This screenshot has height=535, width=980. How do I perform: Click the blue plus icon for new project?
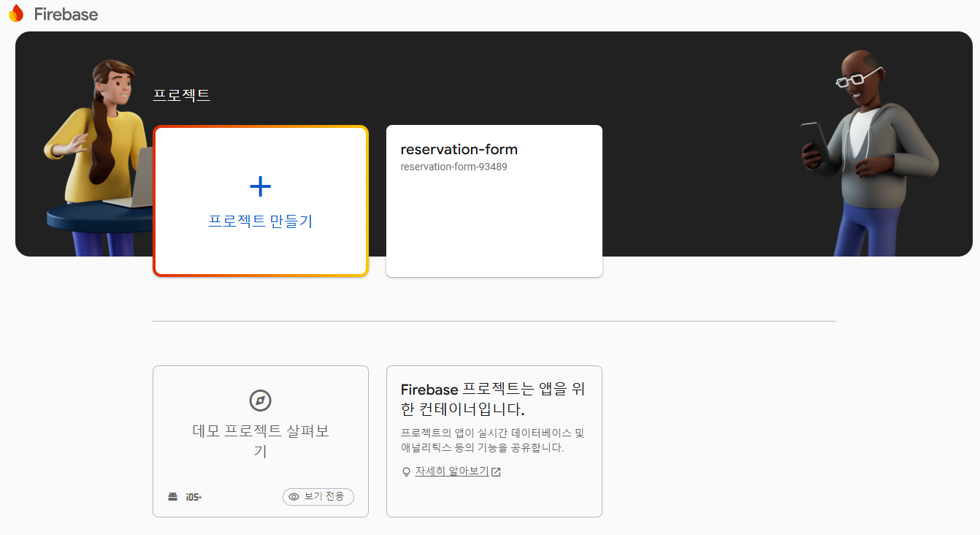(x=261, y=187)
